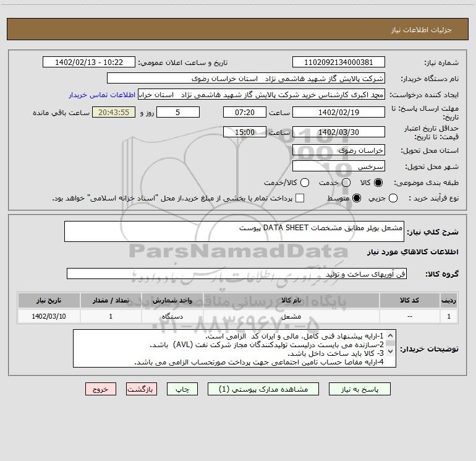476x461 pixels.
Task: Click the شهر محل تحویل field سرخس
Action: click(x=339, y=166)
